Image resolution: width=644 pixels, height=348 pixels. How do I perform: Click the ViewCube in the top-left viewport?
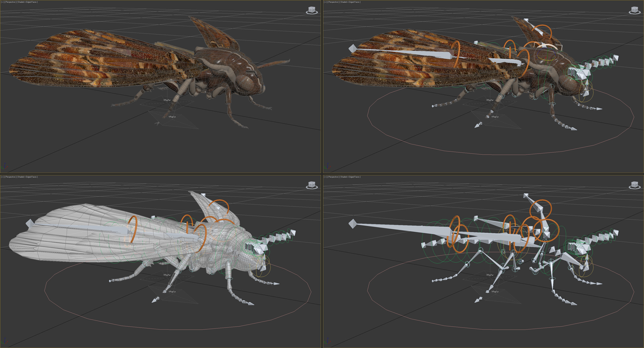[x=312, y=10]
